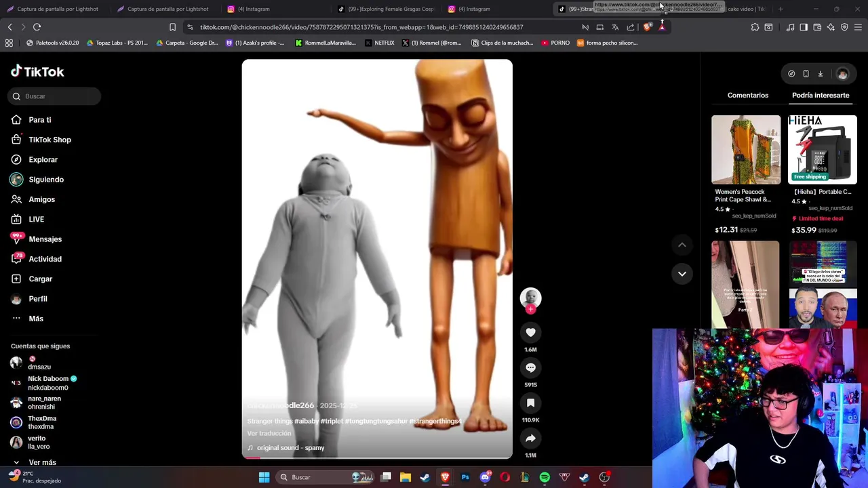
Task: Open Photoshop from the taskbar
Action: point(465,477)
